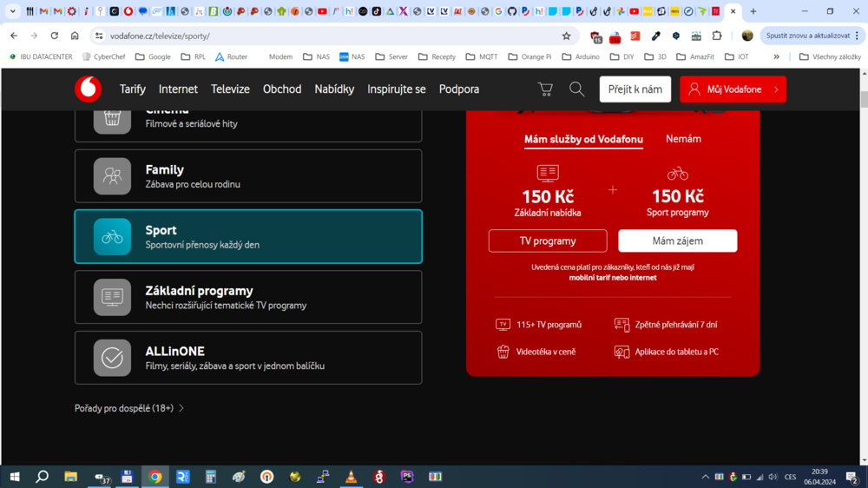View site information icon in address bar
868x488 pixels.
(99, 36)
